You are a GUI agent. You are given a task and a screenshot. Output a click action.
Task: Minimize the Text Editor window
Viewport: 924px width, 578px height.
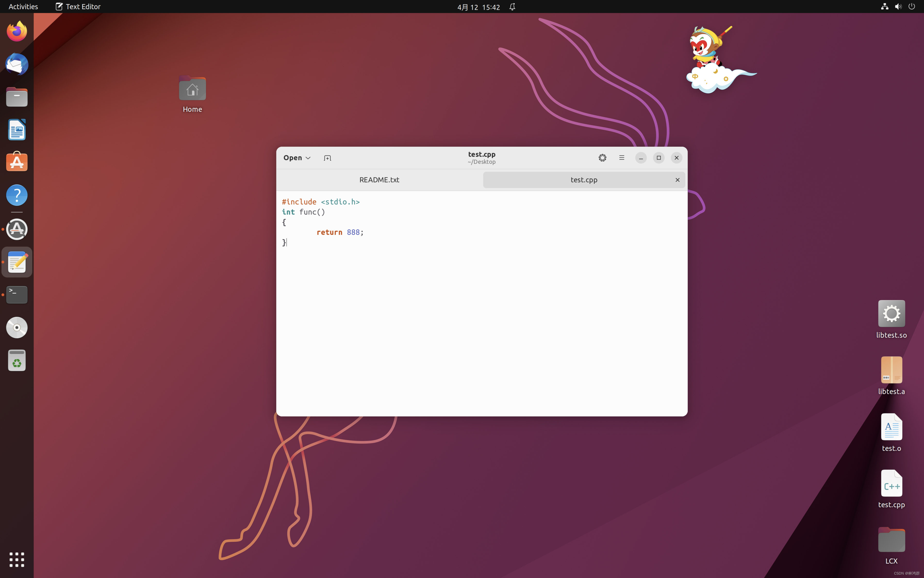pos(641,158)
